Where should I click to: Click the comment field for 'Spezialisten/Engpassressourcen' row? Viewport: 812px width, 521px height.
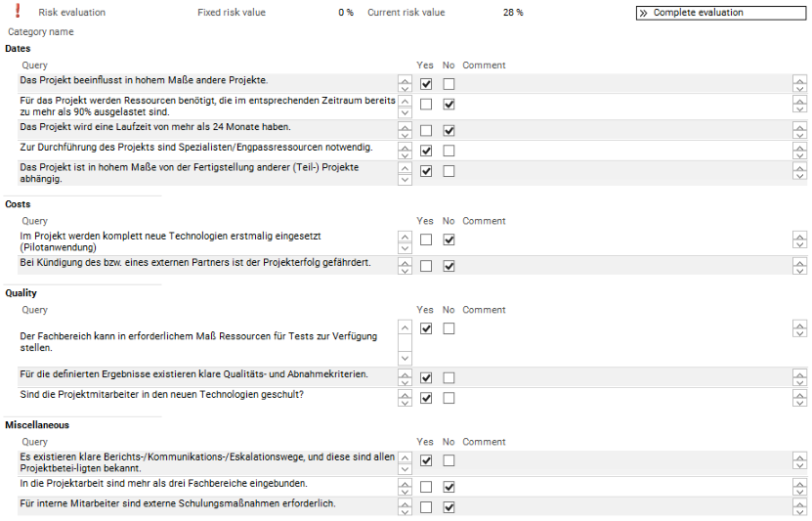click(x=625, y=151)
